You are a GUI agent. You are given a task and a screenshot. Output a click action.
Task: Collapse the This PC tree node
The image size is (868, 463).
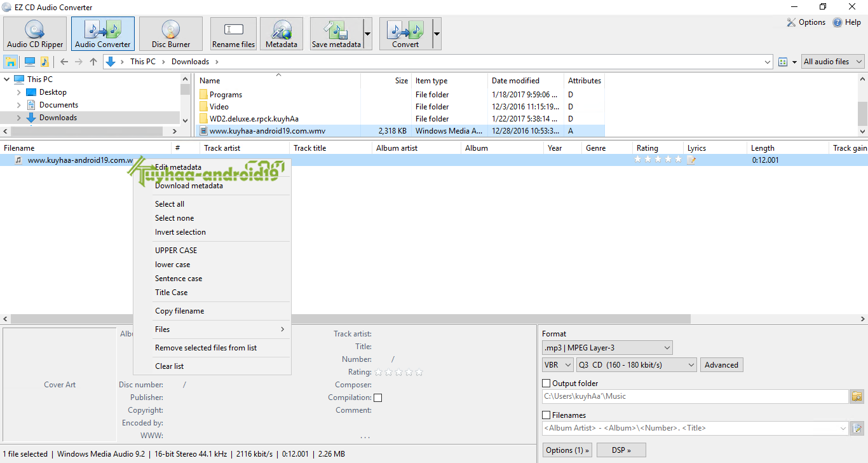click(7, 79)
